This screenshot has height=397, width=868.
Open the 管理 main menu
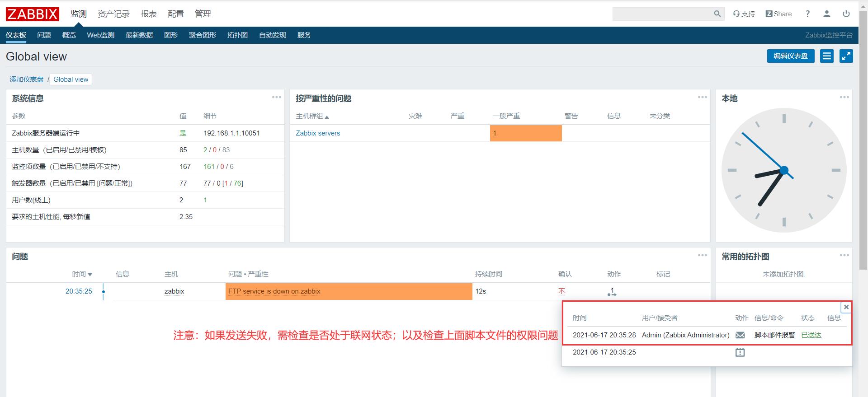pyautogui.click(x=203, y=14)
